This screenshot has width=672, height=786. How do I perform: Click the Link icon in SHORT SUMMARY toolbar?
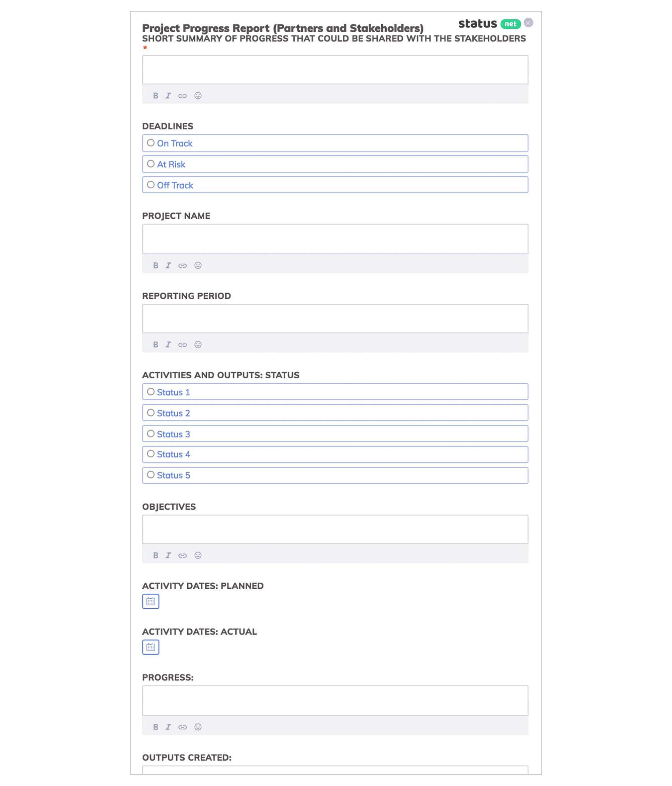click(x=183, y=95)
